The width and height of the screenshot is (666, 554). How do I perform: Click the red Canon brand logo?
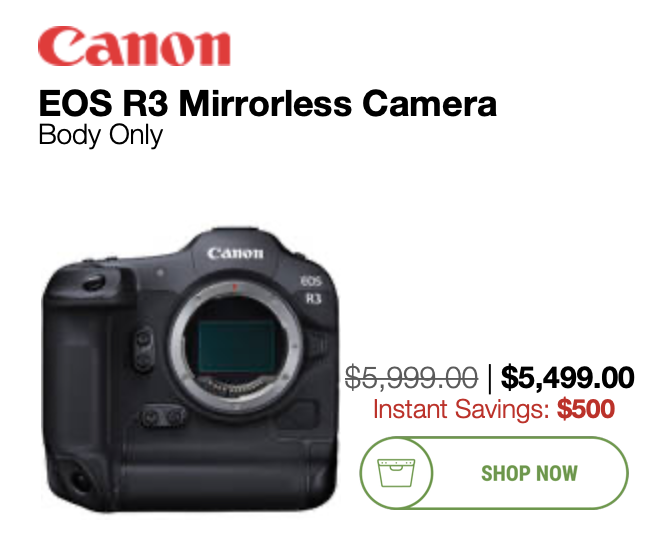[134, 46]
